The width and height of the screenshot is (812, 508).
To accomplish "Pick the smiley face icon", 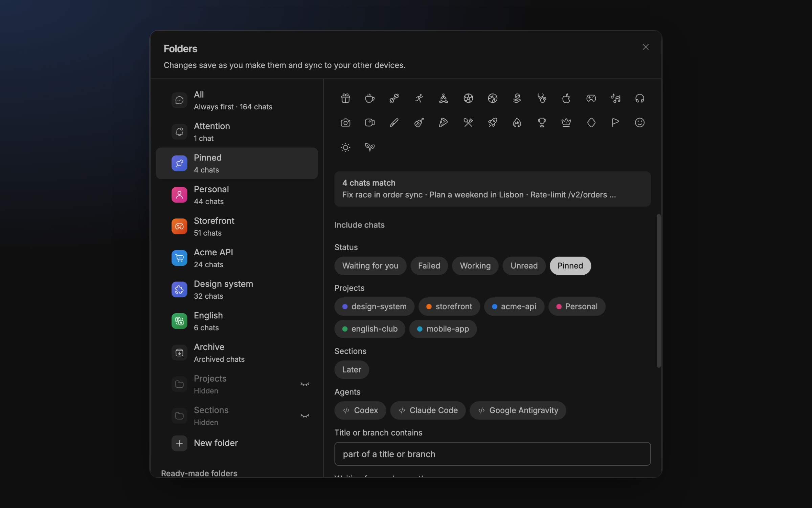I will [x=640, y=123].
